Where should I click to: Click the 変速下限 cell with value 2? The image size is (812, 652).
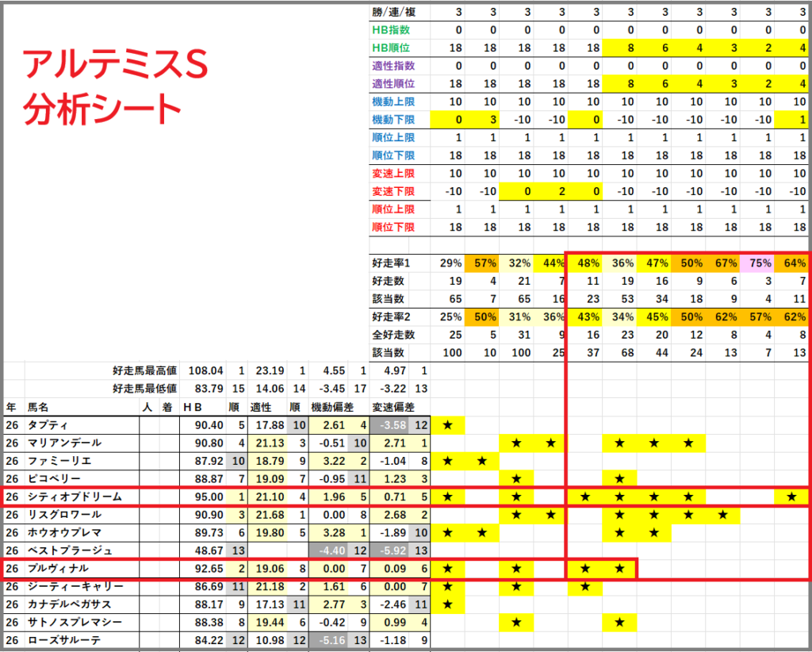click(551, 191)
